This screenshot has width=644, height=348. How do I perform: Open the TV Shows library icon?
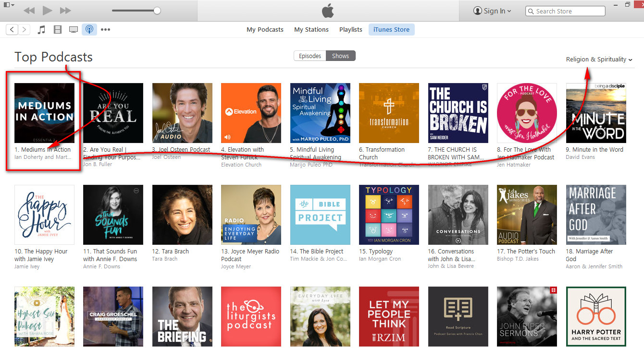[74, 30]
